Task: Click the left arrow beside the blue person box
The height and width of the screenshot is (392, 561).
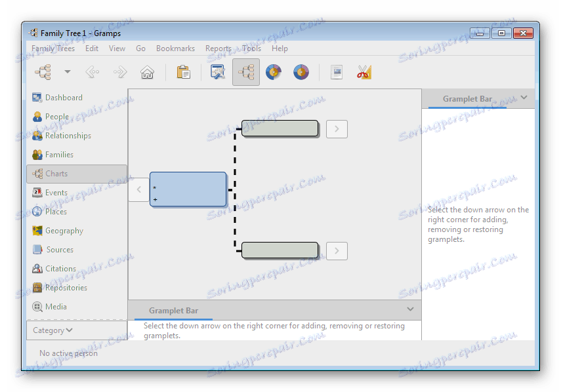Action: pos(139,189)
